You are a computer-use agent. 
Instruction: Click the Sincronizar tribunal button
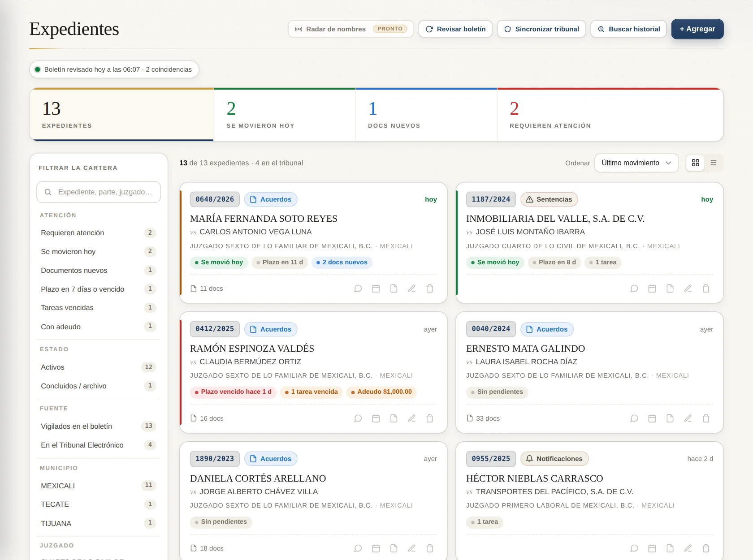[541, 29]
